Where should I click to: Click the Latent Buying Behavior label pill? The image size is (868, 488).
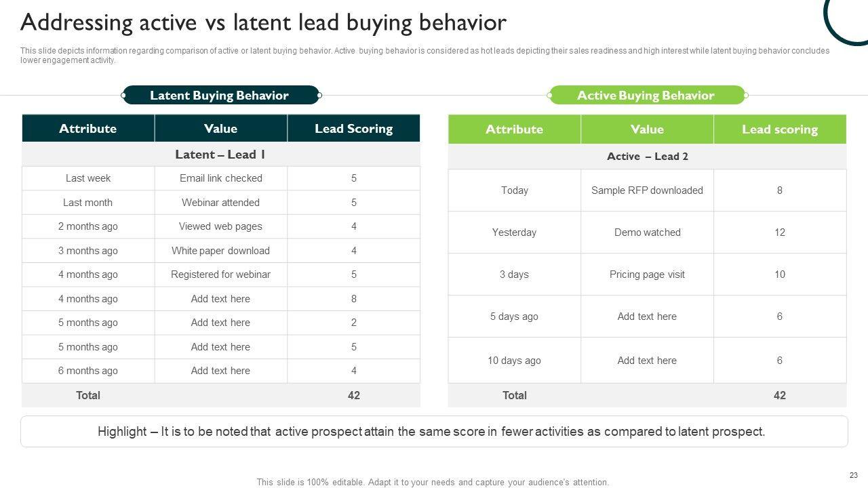pyautogui.click(x=220, y=96)
